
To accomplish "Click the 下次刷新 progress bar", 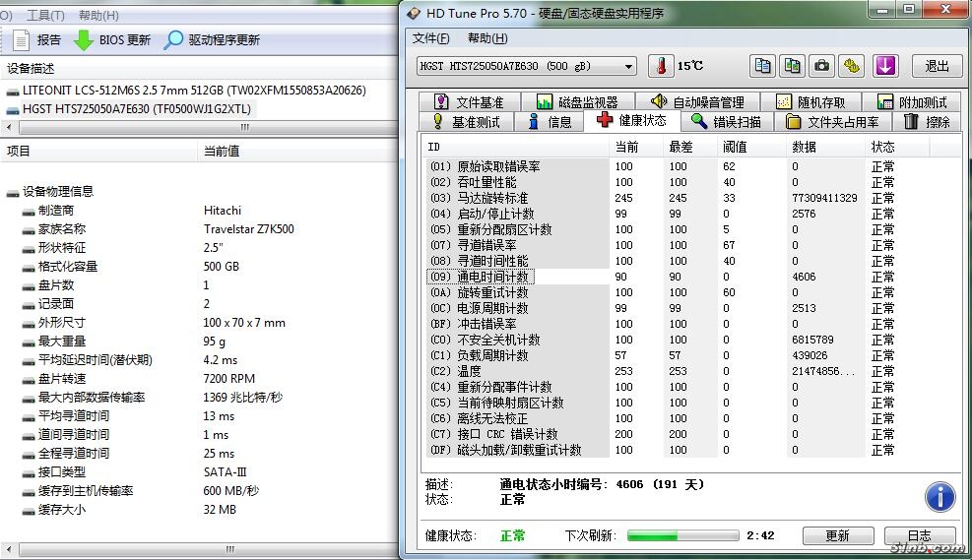I will coord(683,535).
